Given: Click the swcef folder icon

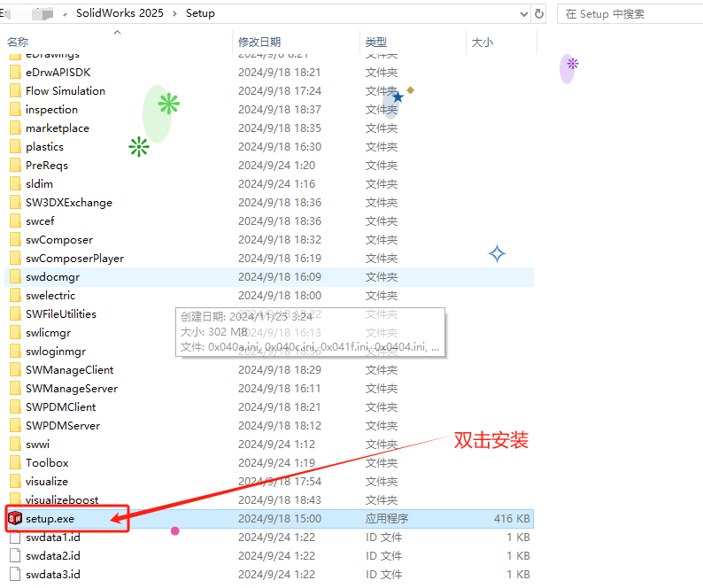Looking at the screenshot, I should tap(15, 221).
